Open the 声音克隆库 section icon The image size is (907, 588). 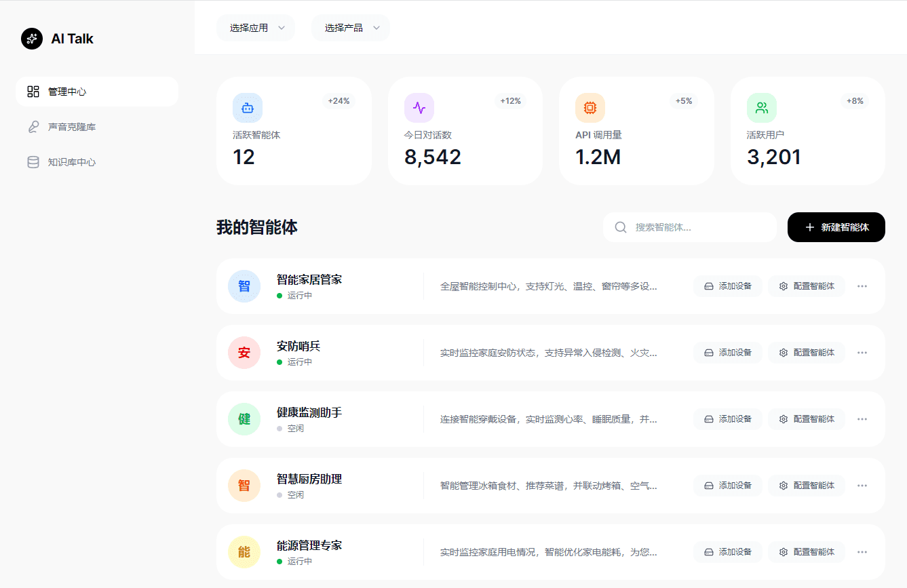[x=33, y=126]
